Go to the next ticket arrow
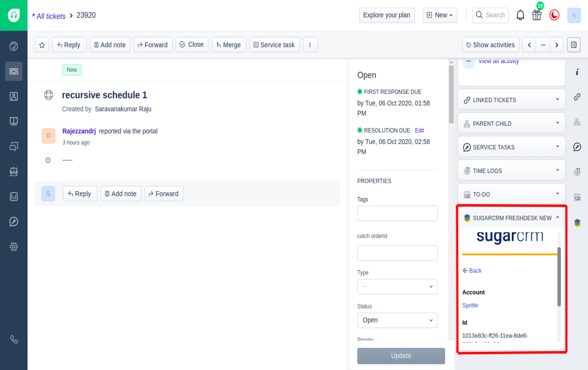This screenshot has height=370, width=588. (557, 45)
